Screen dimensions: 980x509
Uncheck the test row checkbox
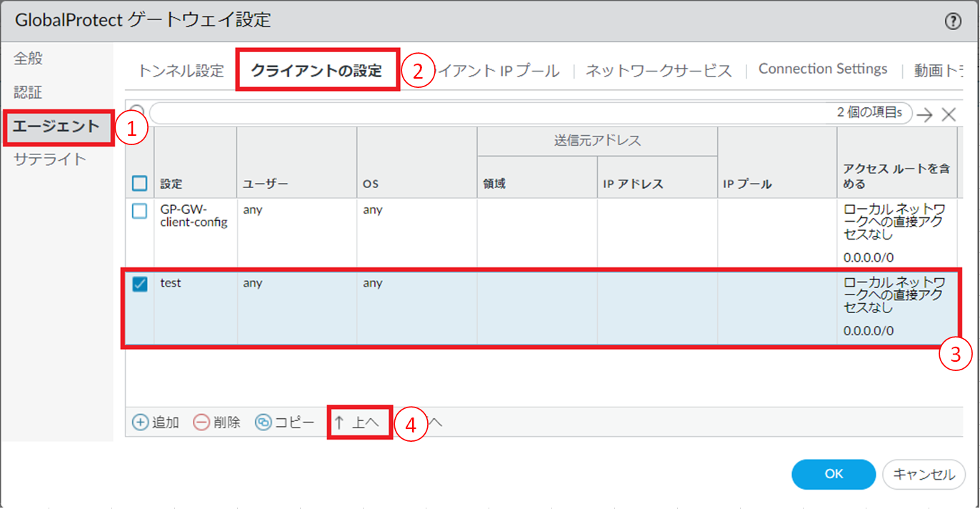[x=140, y=284]
